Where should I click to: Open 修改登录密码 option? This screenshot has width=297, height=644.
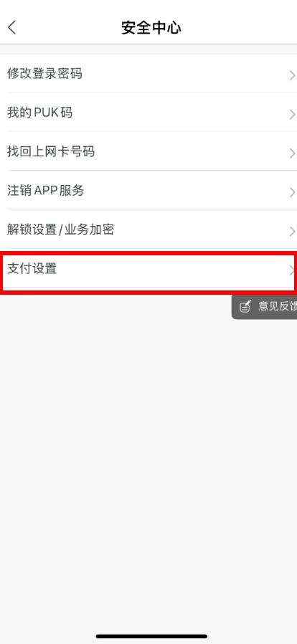click(148, 74)
